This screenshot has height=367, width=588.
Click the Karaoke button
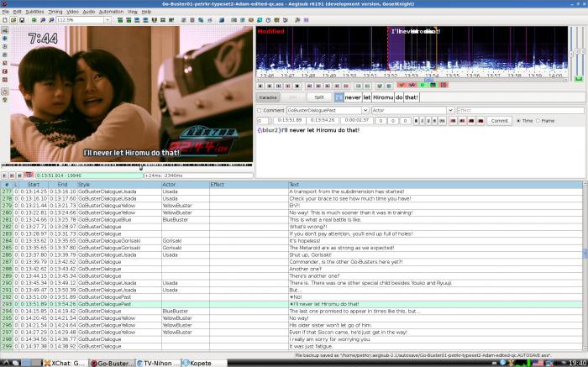(x=268, y=97)
